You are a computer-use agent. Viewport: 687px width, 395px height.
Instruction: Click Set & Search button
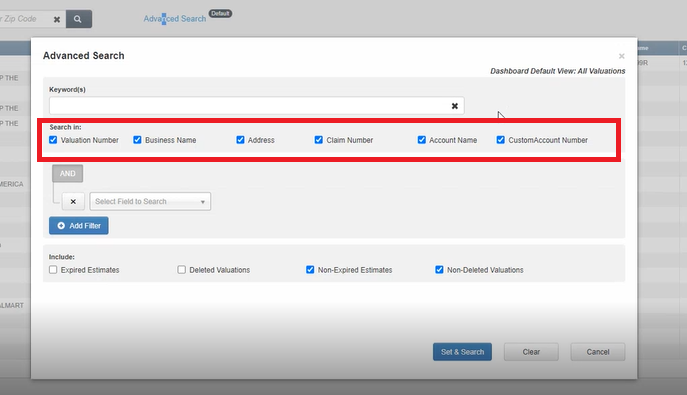462,352
